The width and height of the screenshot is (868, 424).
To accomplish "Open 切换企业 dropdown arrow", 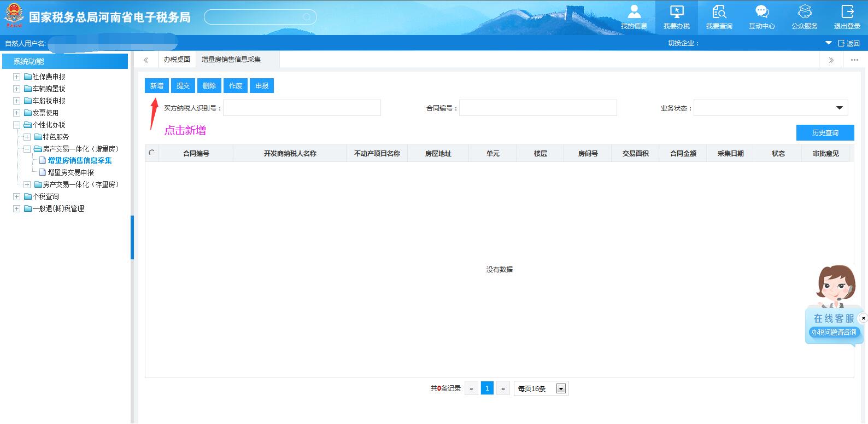I will (828, 43).
